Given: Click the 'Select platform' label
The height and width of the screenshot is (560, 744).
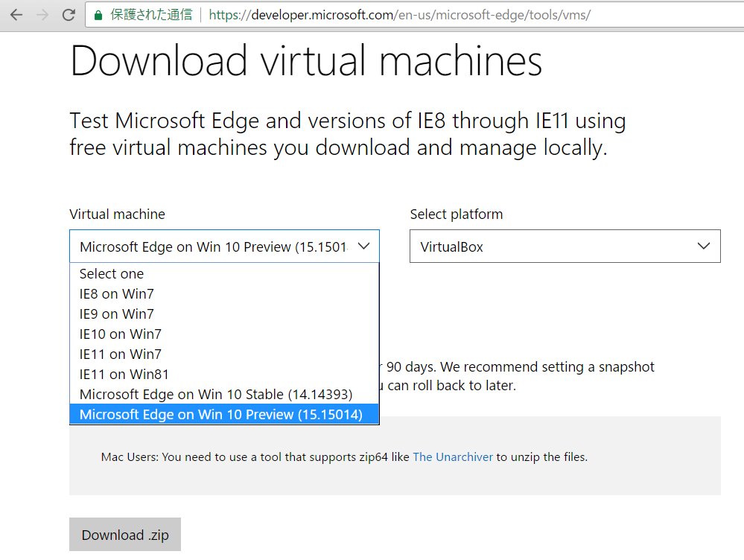Looking at the screenshot, I should pos(457,214).
